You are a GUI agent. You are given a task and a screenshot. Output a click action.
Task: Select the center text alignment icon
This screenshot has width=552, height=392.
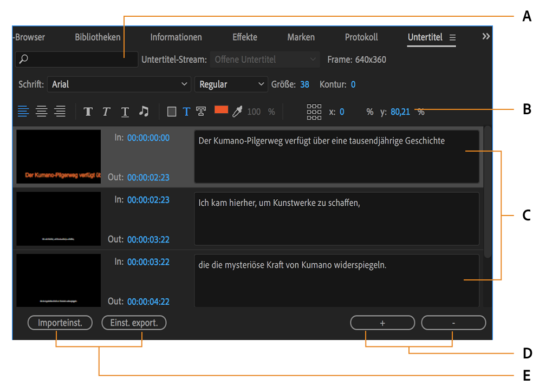42,112
